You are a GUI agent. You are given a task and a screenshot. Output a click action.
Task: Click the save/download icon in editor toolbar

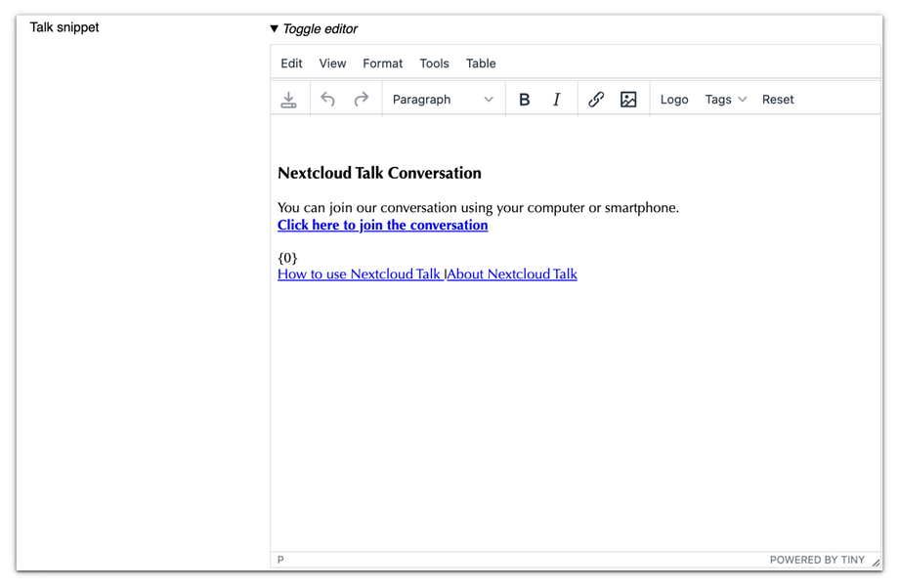point(289,100)
